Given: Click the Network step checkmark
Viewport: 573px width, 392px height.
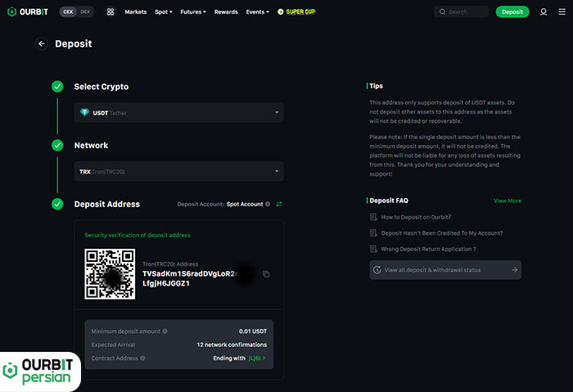Looking at the screenshot, I should coord(57,145).
